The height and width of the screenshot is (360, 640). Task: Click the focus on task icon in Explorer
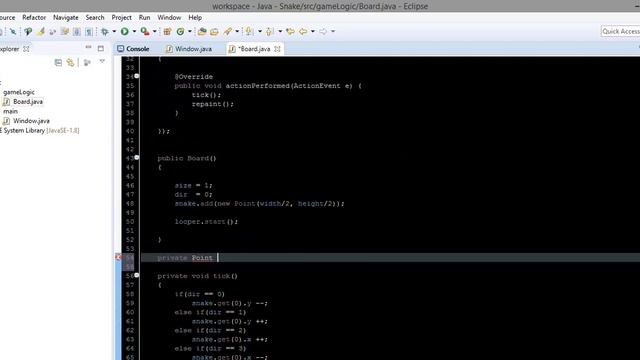point(87,62)
